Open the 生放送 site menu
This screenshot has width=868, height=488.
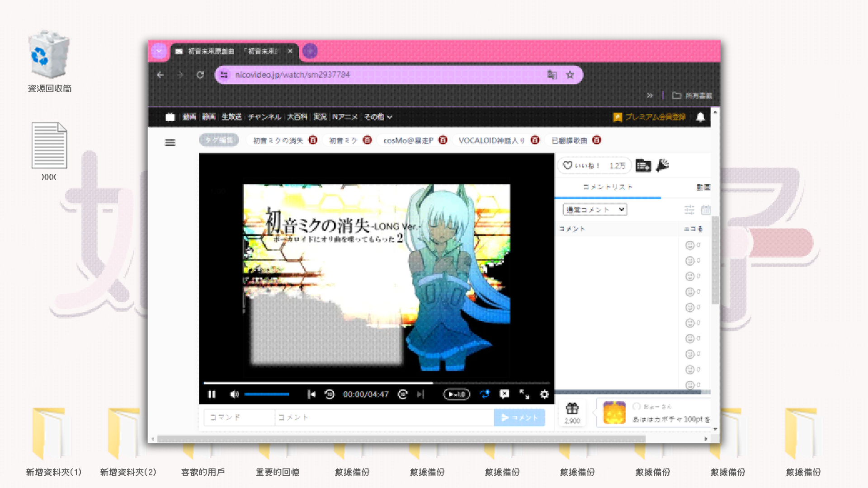(231, 117)
